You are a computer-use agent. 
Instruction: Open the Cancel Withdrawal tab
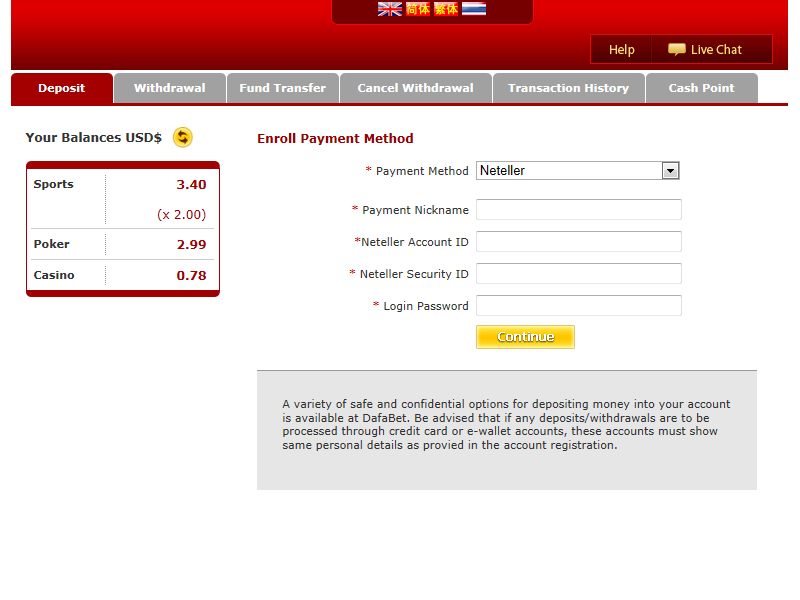[x=415, y=88]
